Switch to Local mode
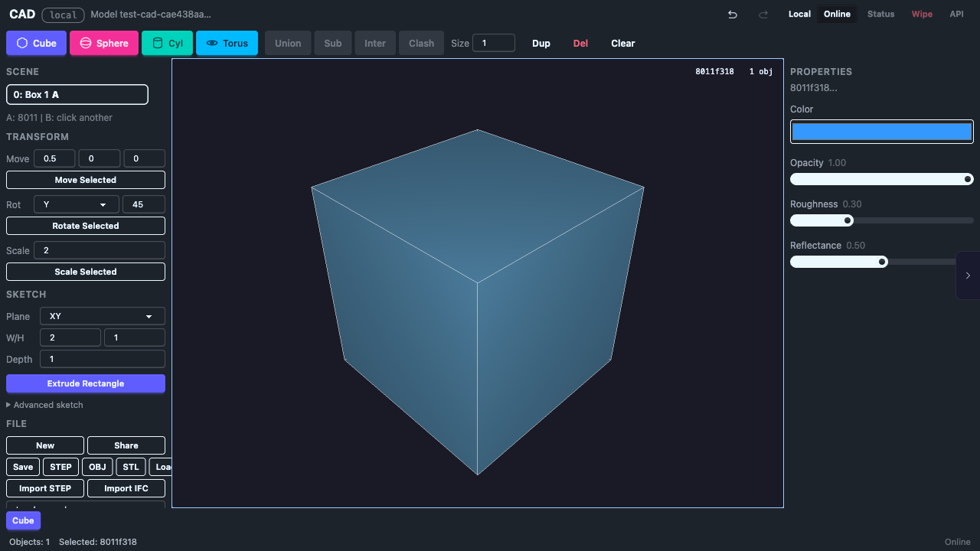The height and width of the screenshot is (551, 980). pos(799,14)
